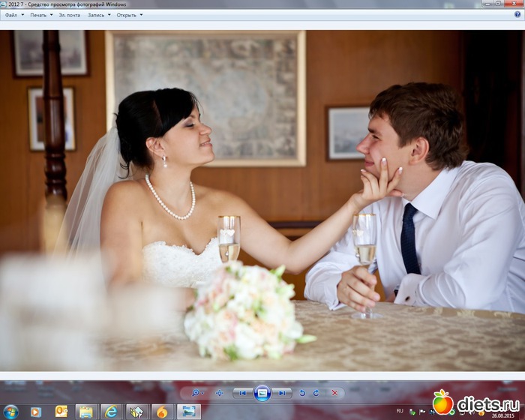The image size is (525, 420).
Task: Open the Windows Start menu
Action: (x=10, y=411)
